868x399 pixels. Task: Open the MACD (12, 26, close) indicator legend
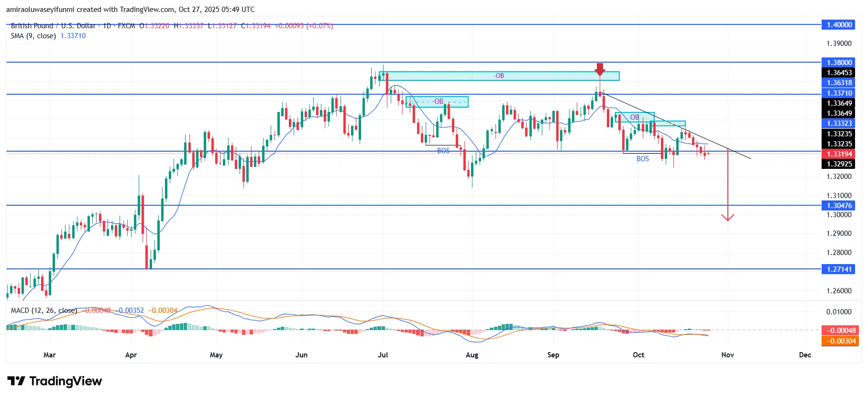[x=44, y=310]
